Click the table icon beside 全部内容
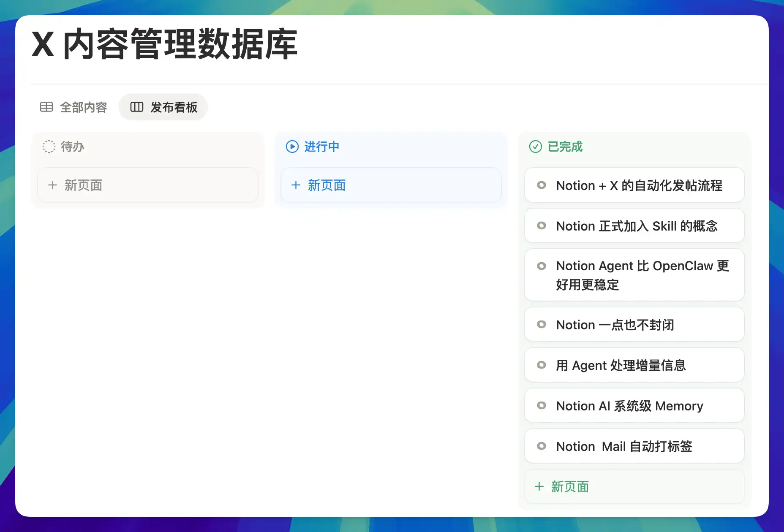Image resolution: width=784 pixels, height=532 pixels. (46, 107)
